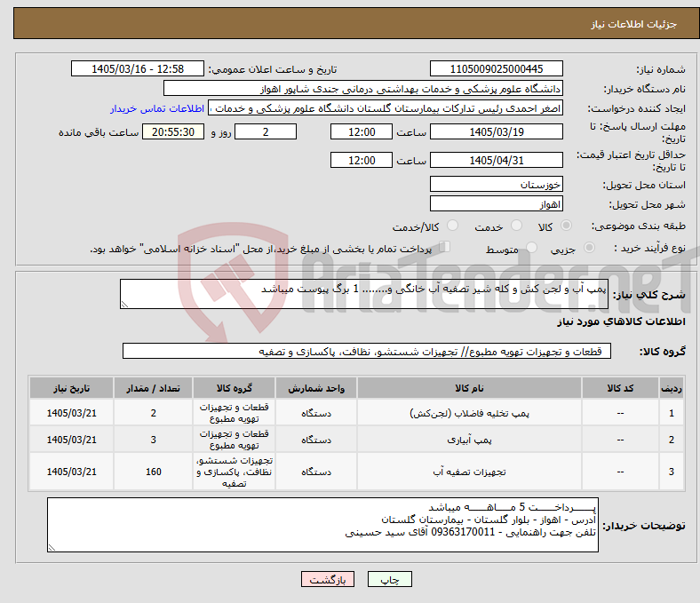Image resolution: width=700 pixels, height=603 pixels.
Task: Click the ردیف column header
Action: [x=671, y=388]
